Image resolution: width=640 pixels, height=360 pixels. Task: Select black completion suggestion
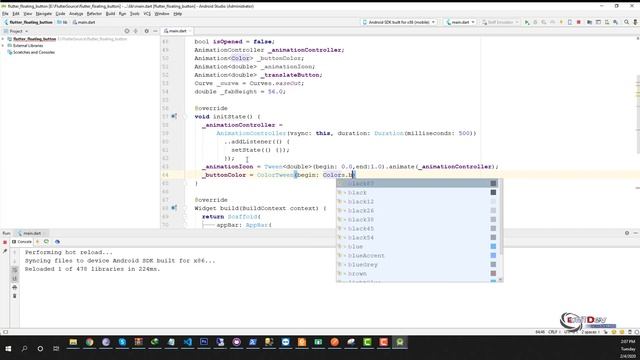click(x=416, y=193)
